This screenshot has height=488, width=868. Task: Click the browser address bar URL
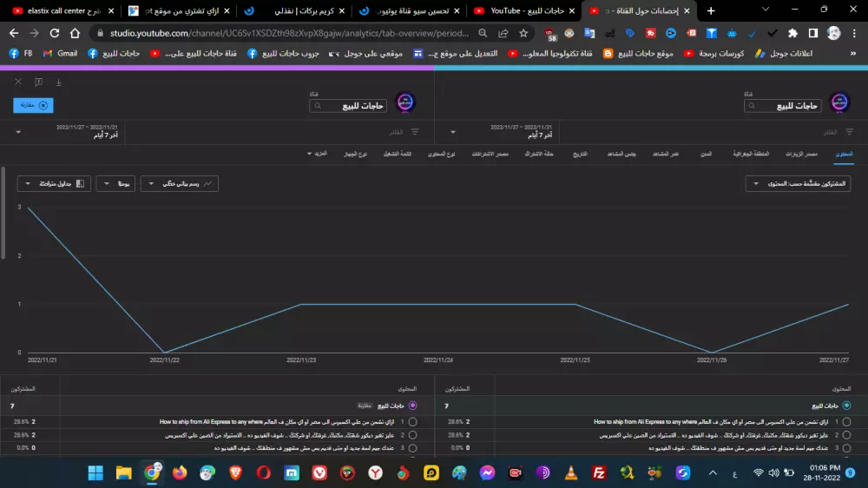(289, 33)
